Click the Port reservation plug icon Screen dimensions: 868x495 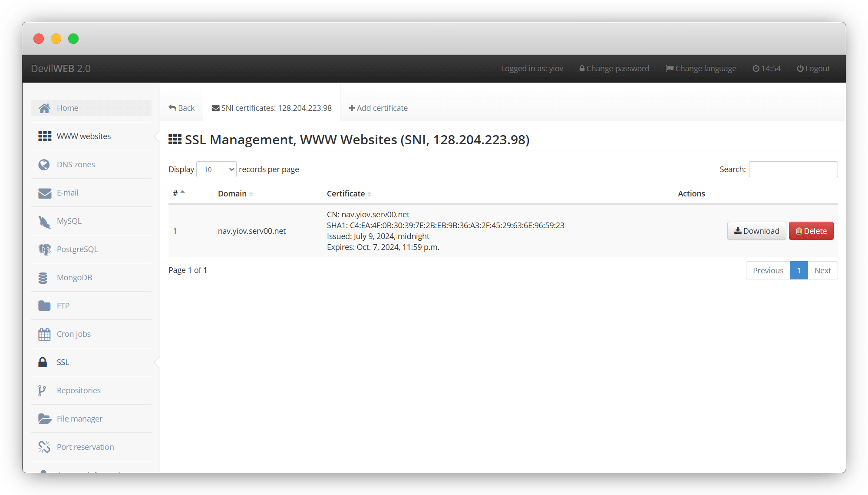pos(44,447)
